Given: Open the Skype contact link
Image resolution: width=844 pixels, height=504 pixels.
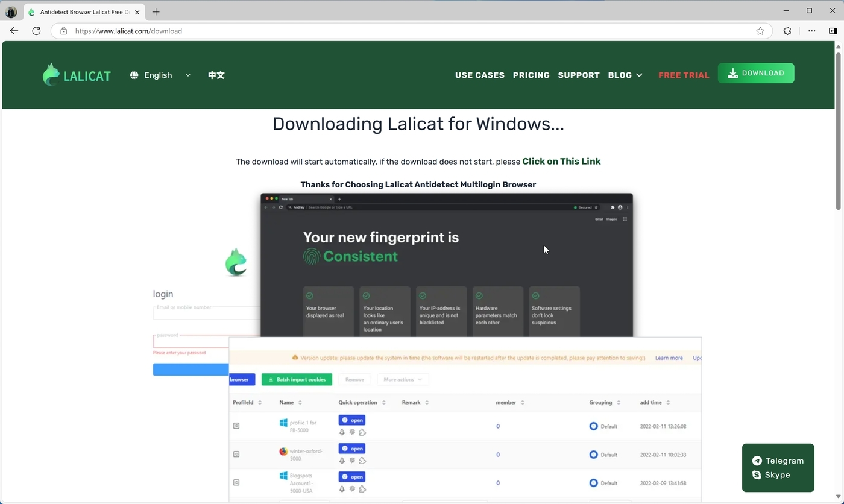Looking at the screenshot, I should point(771,475).
